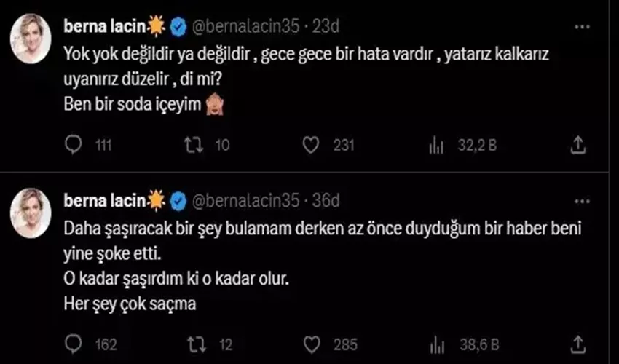
Task: Open berna lacin's avatar on the second tweet
Action: pyautogui.click(x=31, y=213)
